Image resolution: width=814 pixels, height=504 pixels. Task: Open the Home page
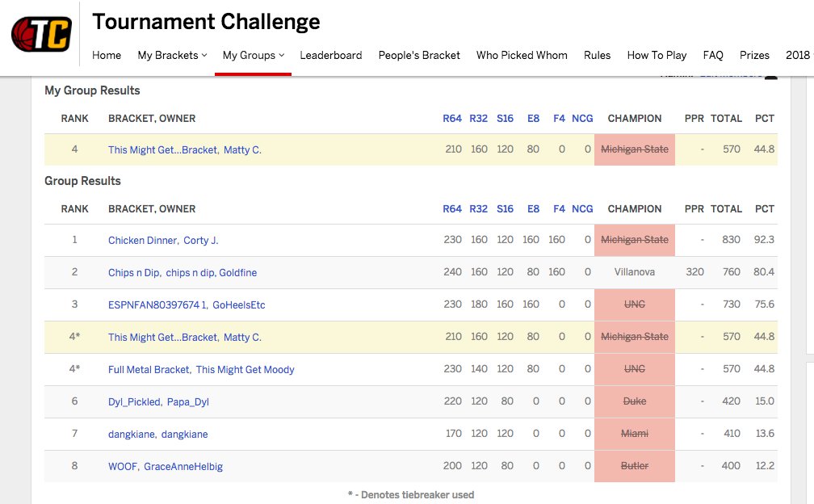pyautogui.click(x=107, y=55)
